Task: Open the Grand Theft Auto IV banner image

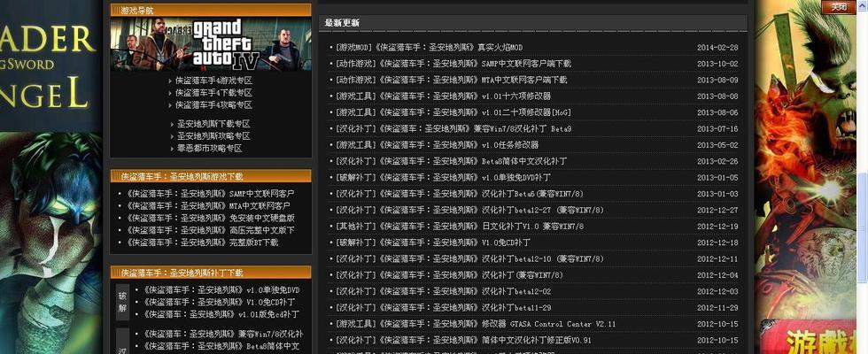Action: point(211,43)
